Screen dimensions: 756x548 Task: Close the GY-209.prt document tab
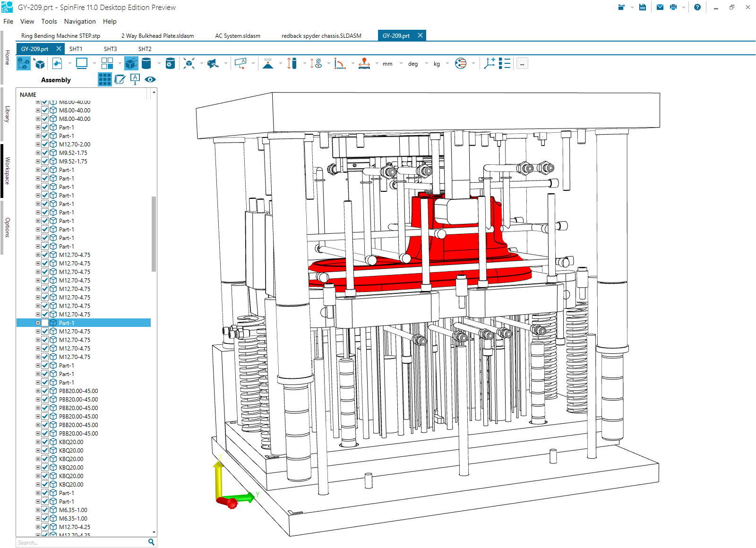420,35
